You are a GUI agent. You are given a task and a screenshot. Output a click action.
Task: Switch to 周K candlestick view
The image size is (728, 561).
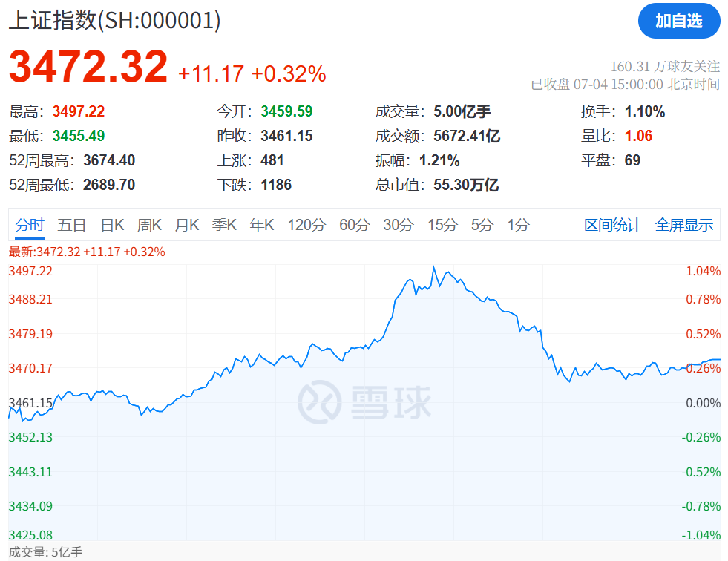[x=149, y=225]
